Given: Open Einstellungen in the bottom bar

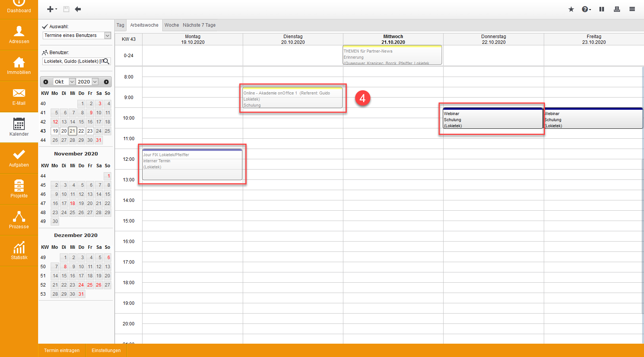Looking at the screenshot, I should coord(106,351).
